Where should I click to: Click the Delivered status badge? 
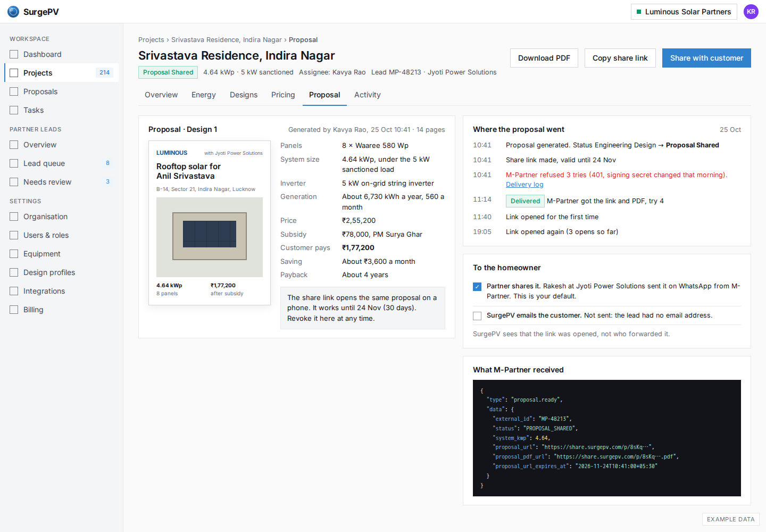[525, 201]
